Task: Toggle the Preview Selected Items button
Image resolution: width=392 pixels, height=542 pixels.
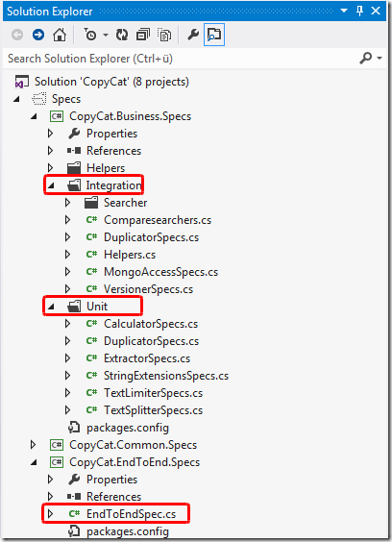Action: (214, 35)
